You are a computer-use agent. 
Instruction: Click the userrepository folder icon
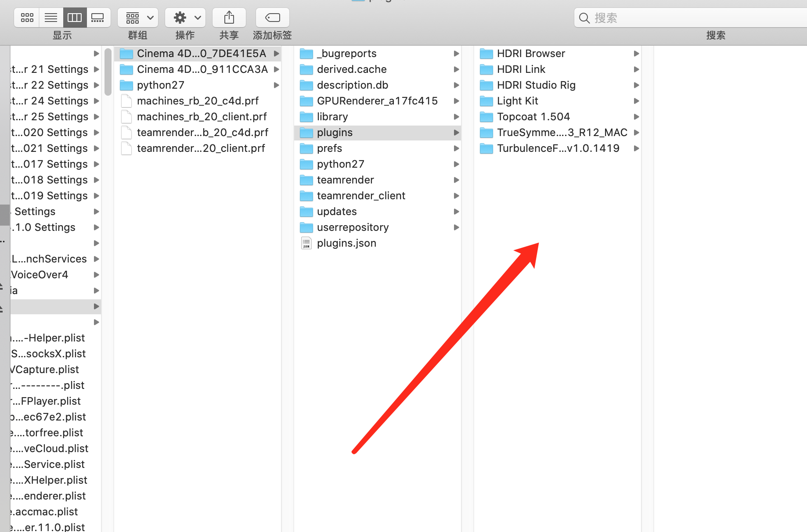[306, 227]
